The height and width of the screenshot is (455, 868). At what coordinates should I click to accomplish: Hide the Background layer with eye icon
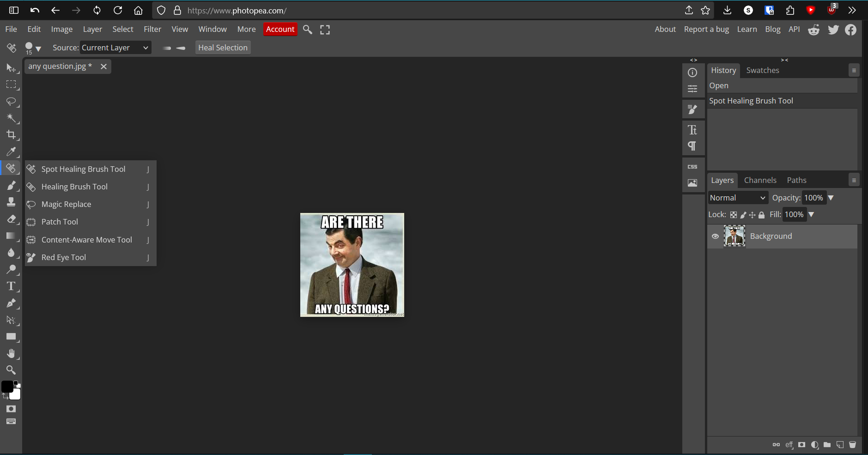tap(716, 237)
